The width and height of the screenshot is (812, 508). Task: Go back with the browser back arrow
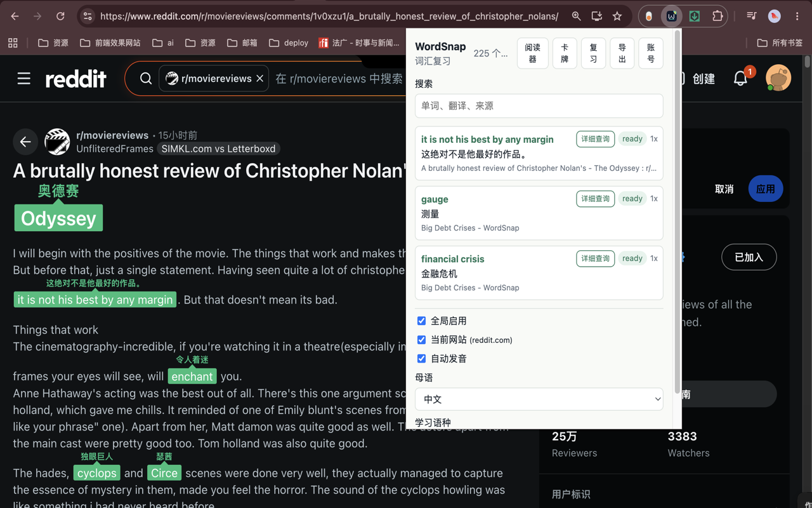click(15, 16)
